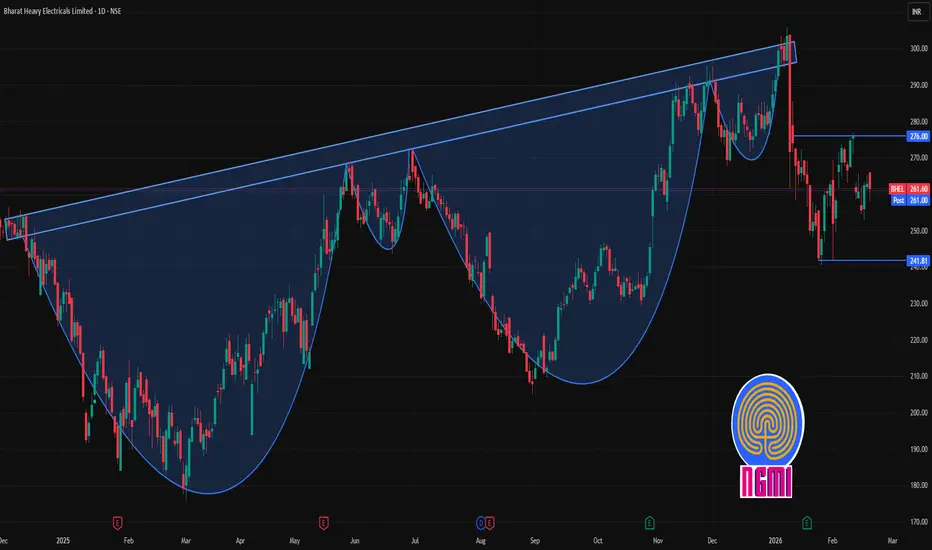Open the blue dividend D marker near Aug
Image resolution: width=932 pixels, height=550 pixels.
[x=481, y=523]
